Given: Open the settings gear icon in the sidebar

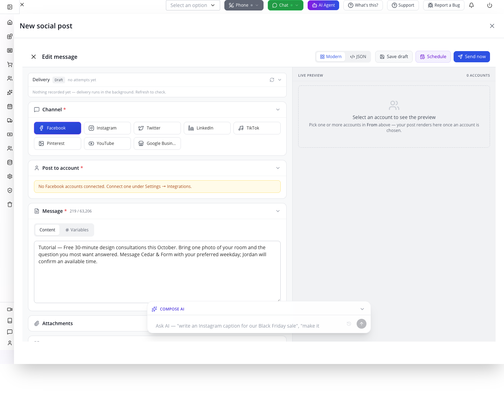Looking at the screenshot, I should [10, 176].
